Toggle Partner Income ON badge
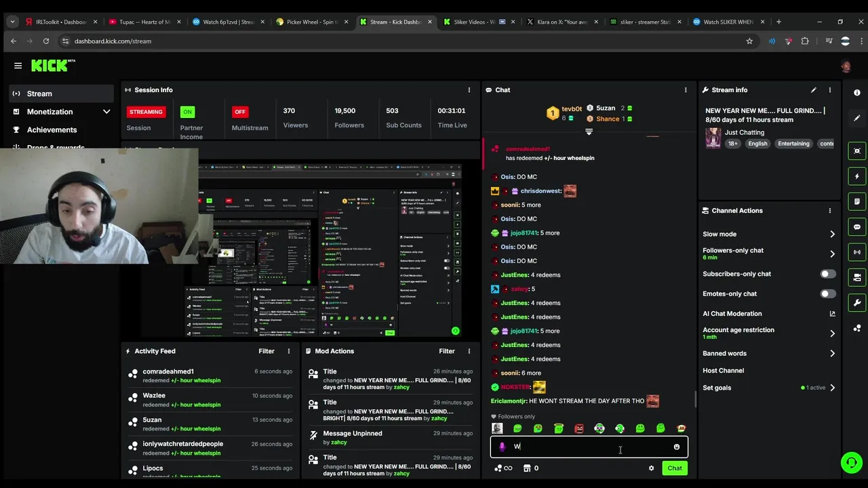The width and height of the screenshot is (868, 488). (x=187, y=112)
